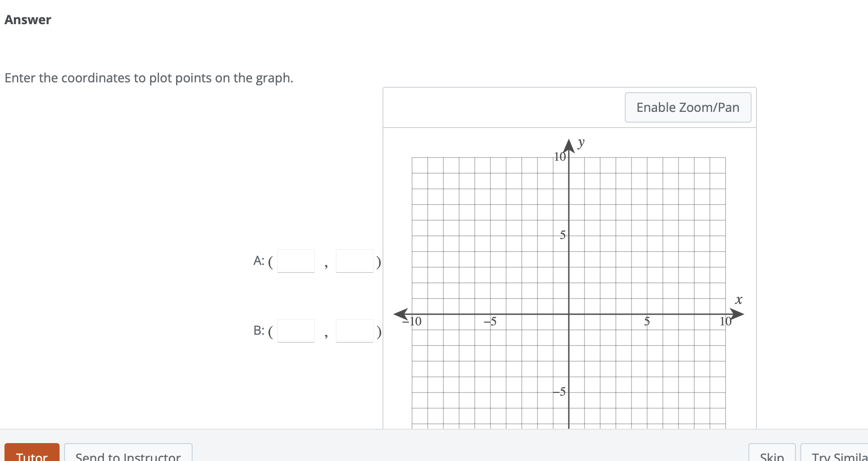Click the 5 mark on the x-axis

coord(647,321)
